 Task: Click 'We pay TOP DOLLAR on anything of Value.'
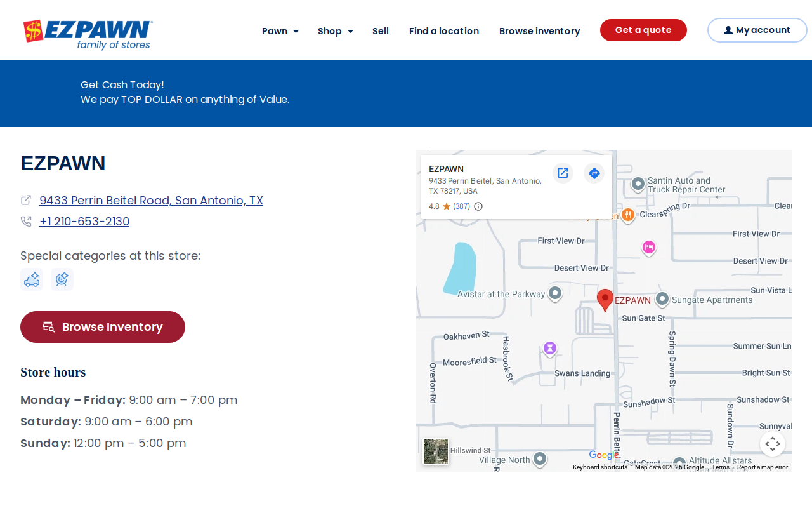click(x=185, y=99)
